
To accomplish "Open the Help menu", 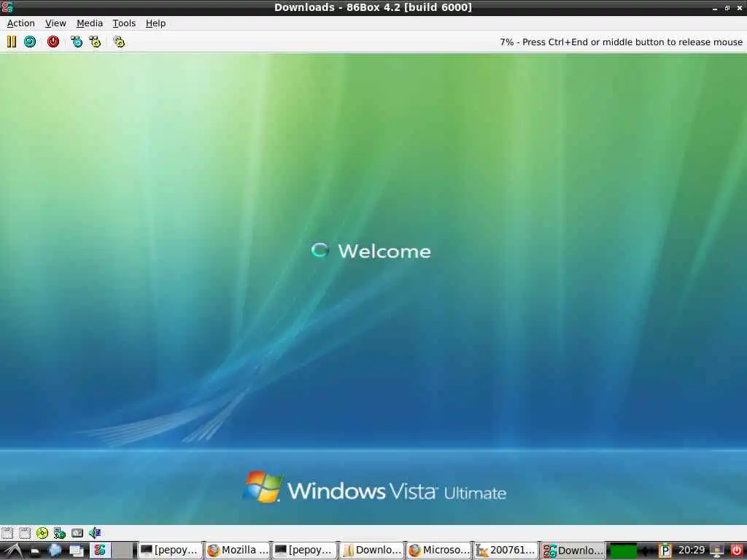I will [155, 23].
